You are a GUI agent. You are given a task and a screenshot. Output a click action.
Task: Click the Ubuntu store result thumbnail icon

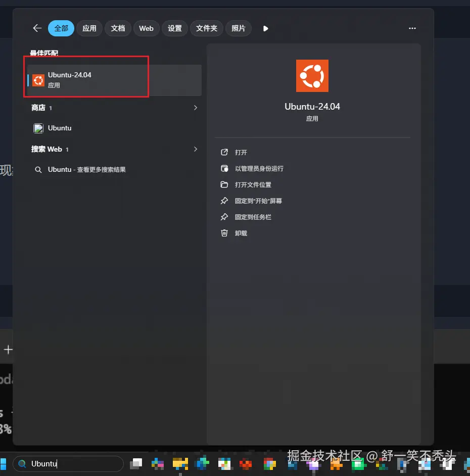[x=38, y=128]
